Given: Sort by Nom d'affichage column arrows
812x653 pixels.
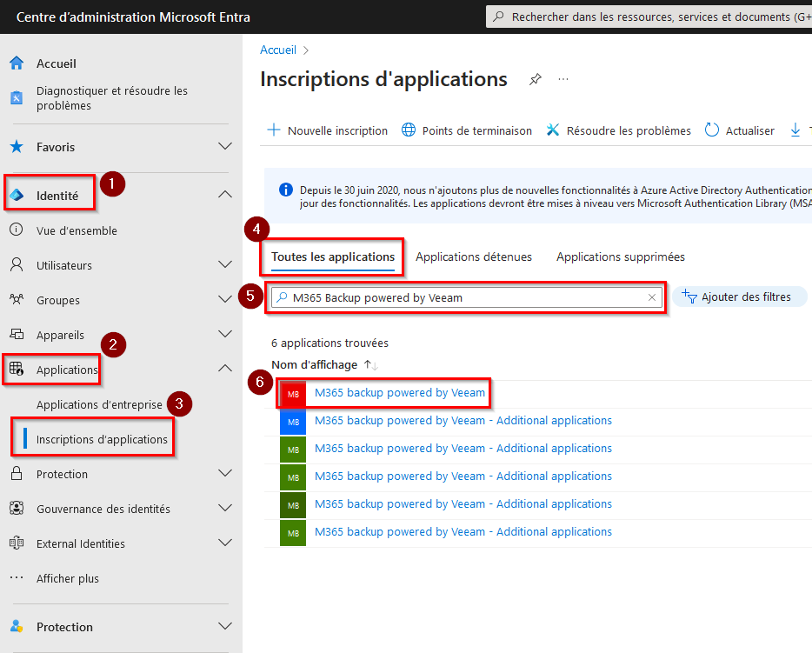Looking at the screenshot, I should [370, 365].
